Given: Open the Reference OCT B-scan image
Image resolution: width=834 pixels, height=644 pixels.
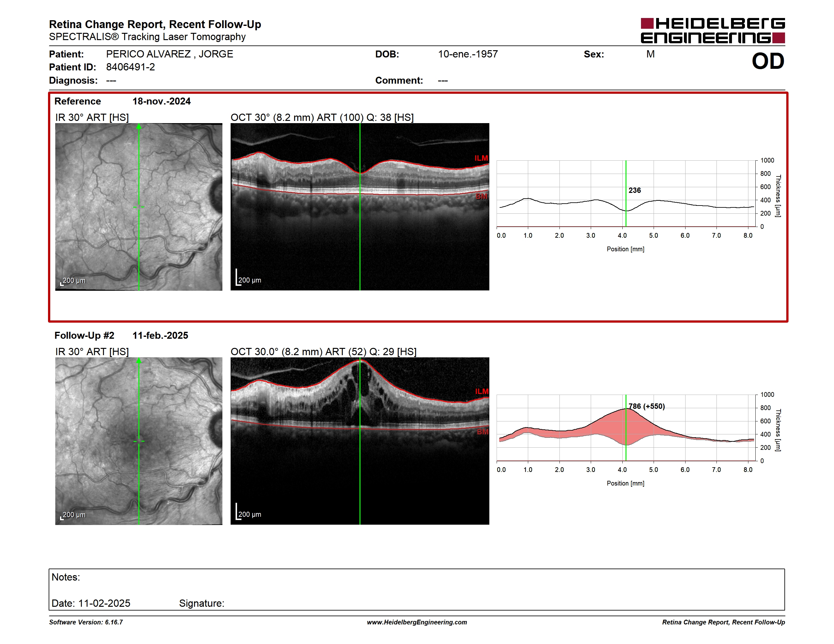Looking at the screenshot, I should click(x=360, y=207).
